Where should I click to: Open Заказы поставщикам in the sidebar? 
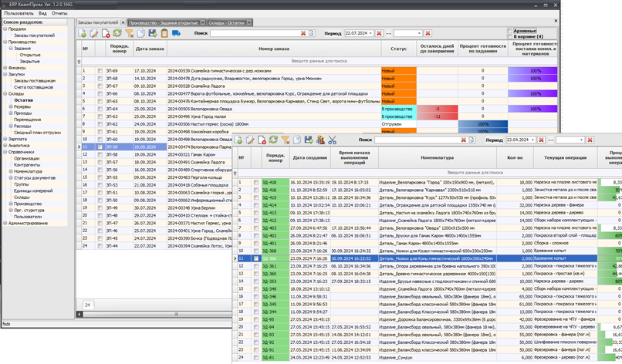[34, 80]
